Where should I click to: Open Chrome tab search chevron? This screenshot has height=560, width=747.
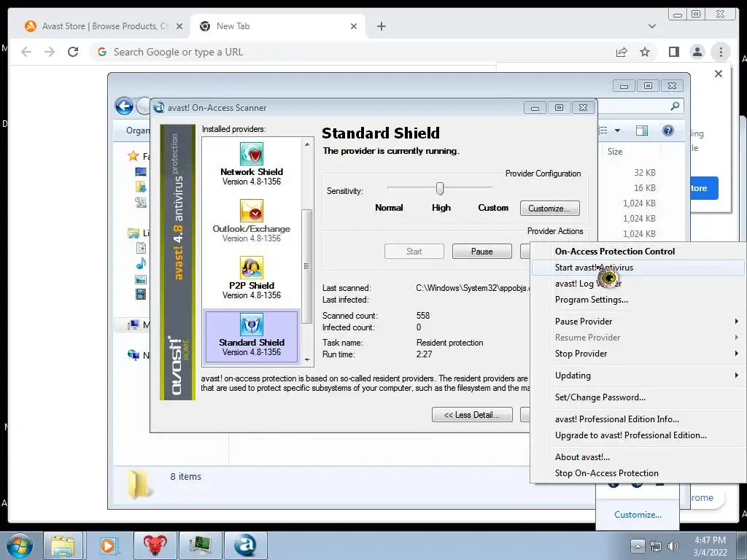[651, 26]
